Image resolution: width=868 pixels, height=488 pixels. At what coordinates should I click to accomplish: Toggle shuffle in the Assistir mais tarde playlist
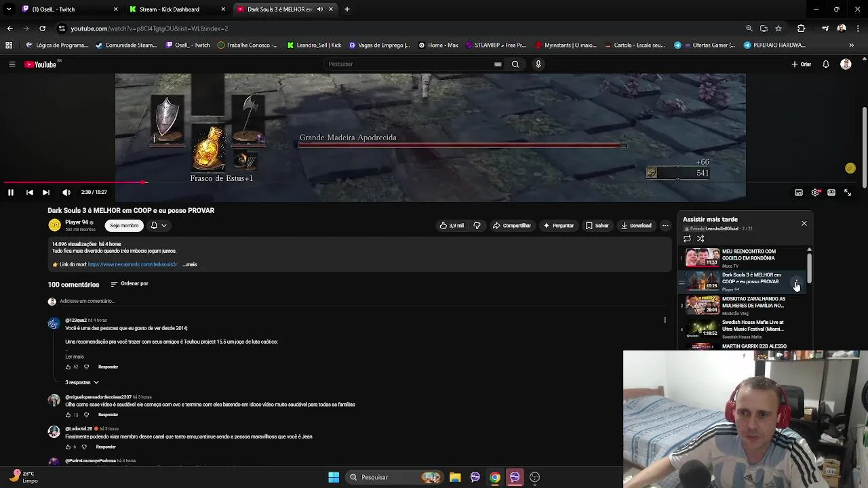click(701, 239)
